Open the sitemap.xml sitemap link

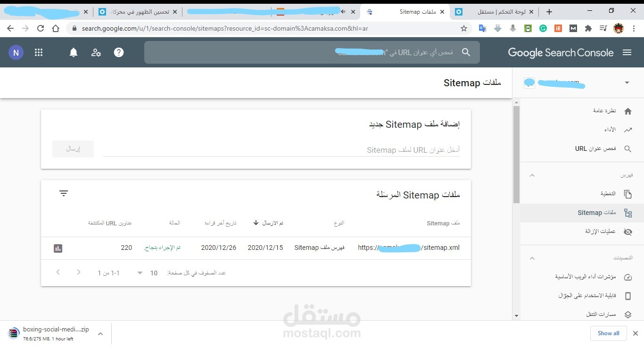point(409,248)
